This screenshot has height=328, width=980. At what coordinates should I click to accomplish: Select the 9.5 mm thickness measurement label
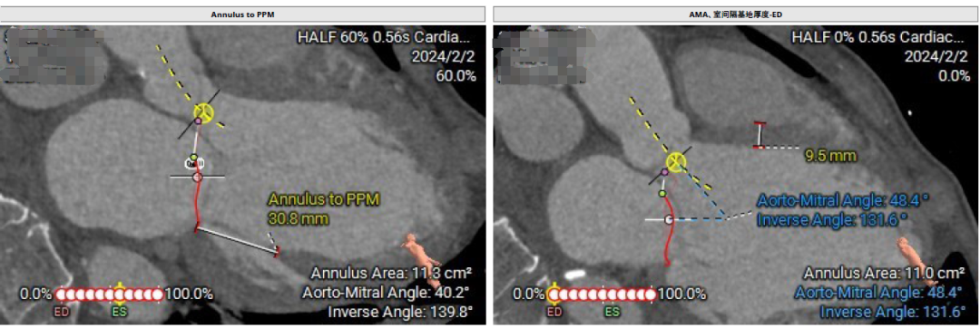pyautogui.click(x=830, y=155)
